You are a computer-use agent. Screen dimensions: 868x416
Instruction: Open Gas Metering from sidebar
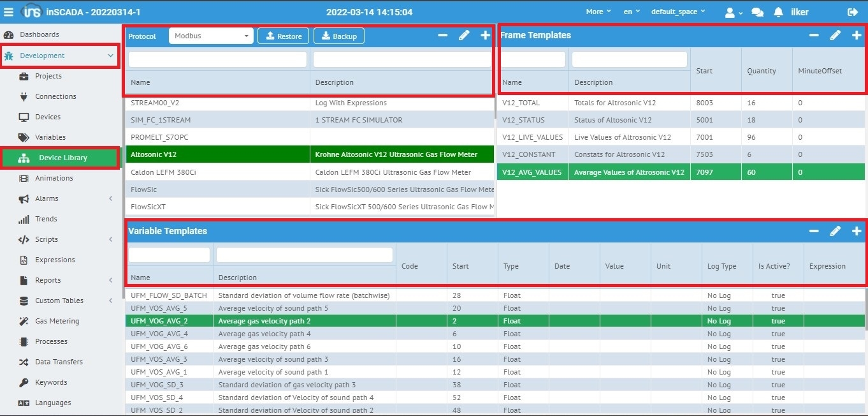click(57, 321)
